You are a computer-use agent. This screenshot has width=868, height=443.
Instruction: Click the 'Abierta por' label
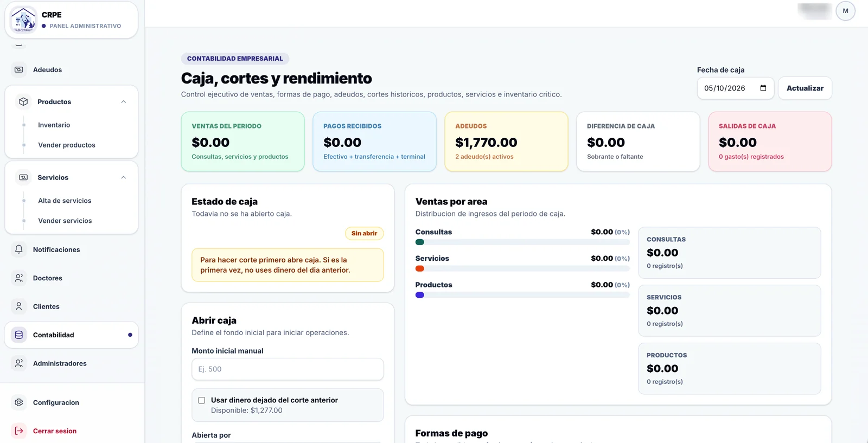click(211, 435)
